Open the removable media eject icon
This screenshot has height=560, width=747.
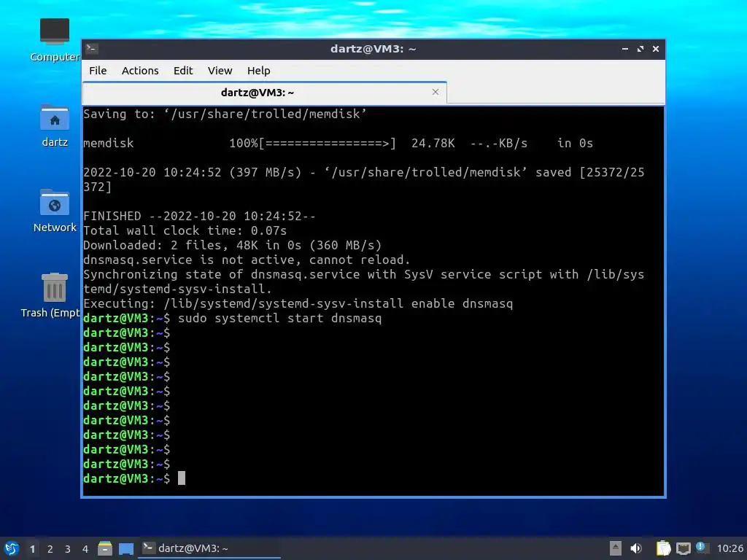pos(616,548)
